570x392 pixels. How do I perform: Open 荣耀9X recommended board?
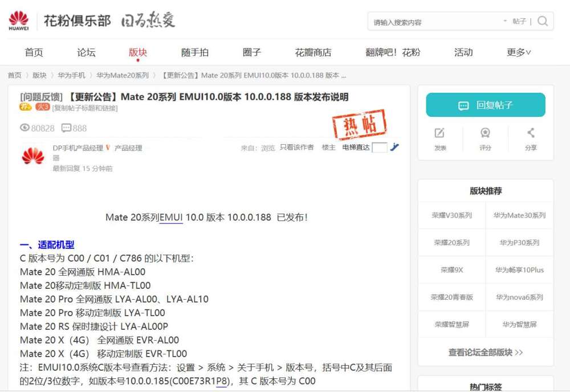coord(452,270)
